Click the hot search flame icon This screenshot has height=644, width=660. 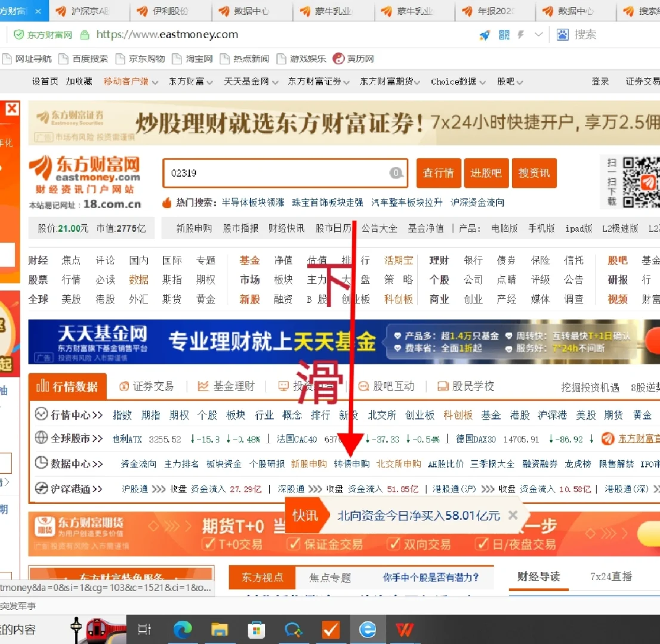167,203
